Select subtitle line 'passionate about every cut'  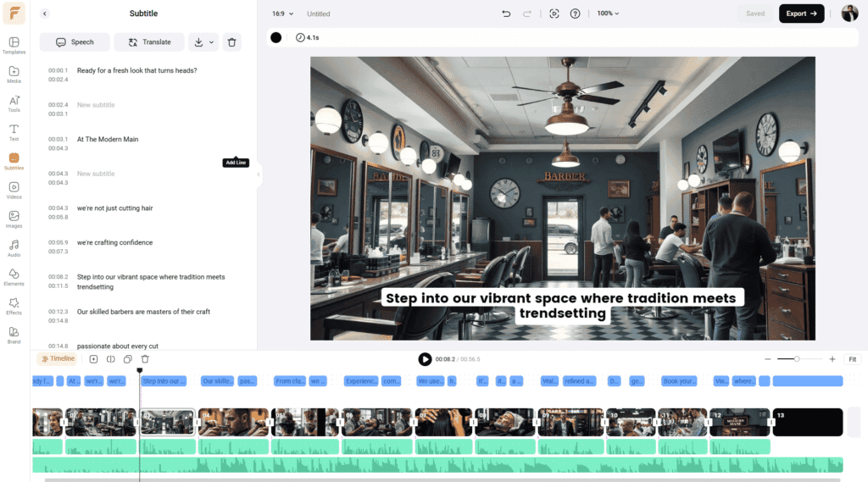coord(117,346)
